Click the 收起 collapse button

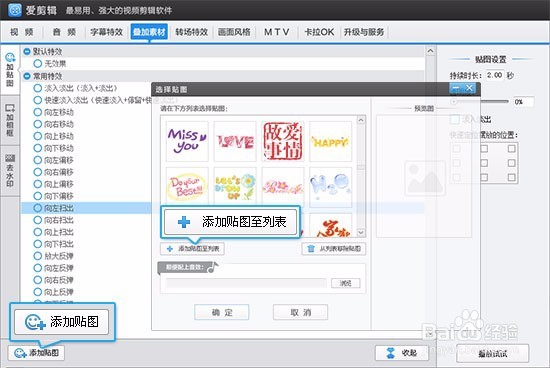click(x=402, y=353)
